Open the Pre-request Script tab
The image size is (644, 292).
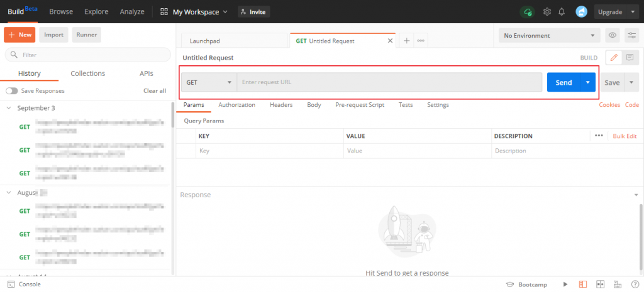tap(360, 105)
